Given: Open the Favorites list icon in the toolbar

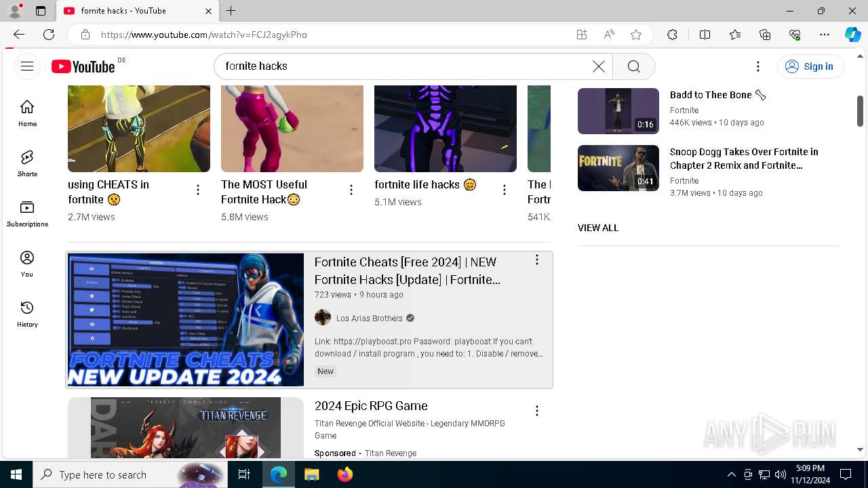Looking at the screenshot, I should click(735, 35).
